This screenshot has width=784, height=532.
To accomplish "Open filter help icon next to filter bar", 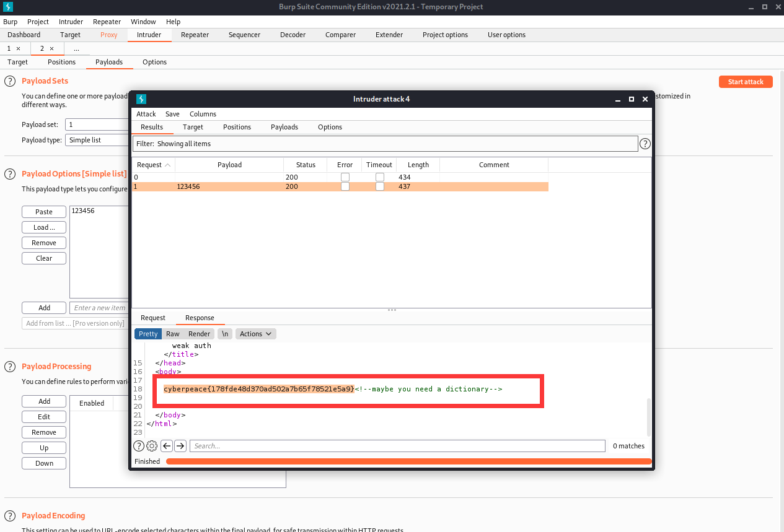I will (x=645, y=144).
